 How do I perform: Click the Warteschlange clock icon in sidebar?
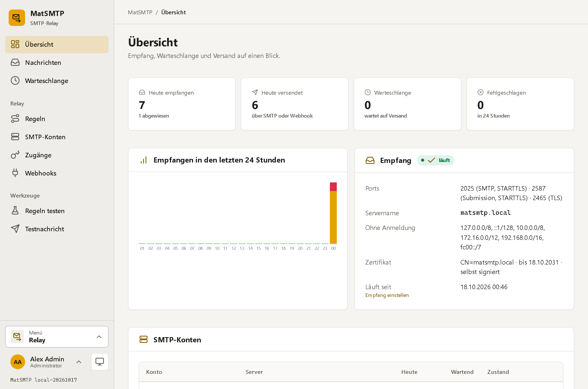click(15, 80)
